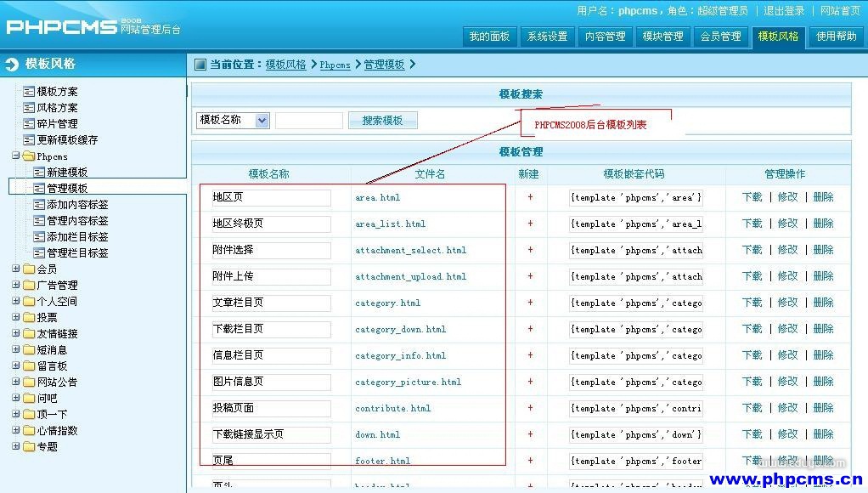This screenshot has height=493, width=868.
Task: Expand the 投票 tree node
Action: point(15,317)
